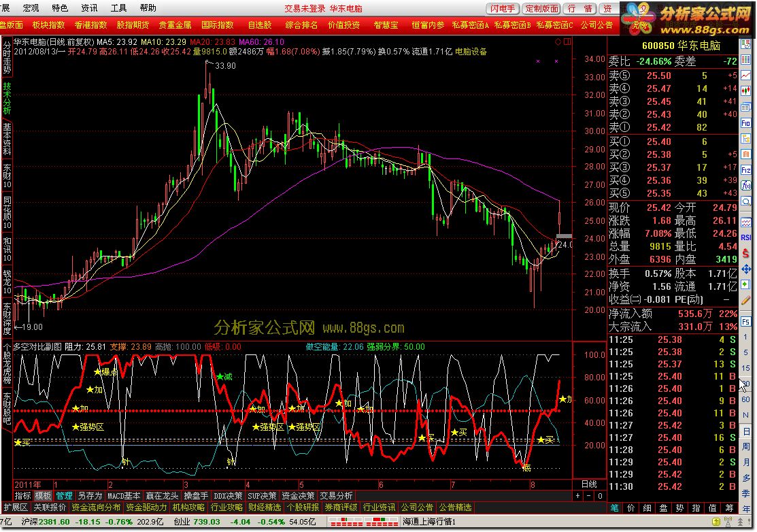Select the pencil drawing tool icon

(x=746, y=300)
